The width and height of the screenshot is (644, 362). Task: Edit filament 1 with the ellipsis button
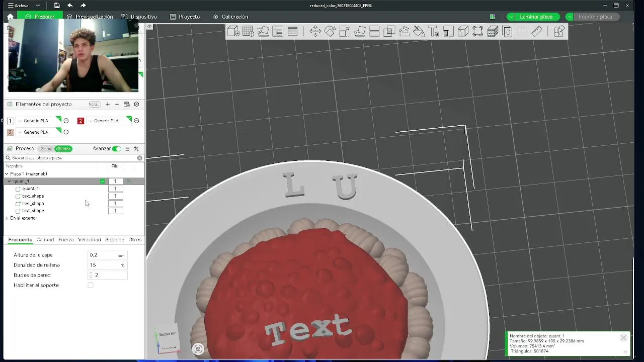pyautogui.click(x=66, y=121)
